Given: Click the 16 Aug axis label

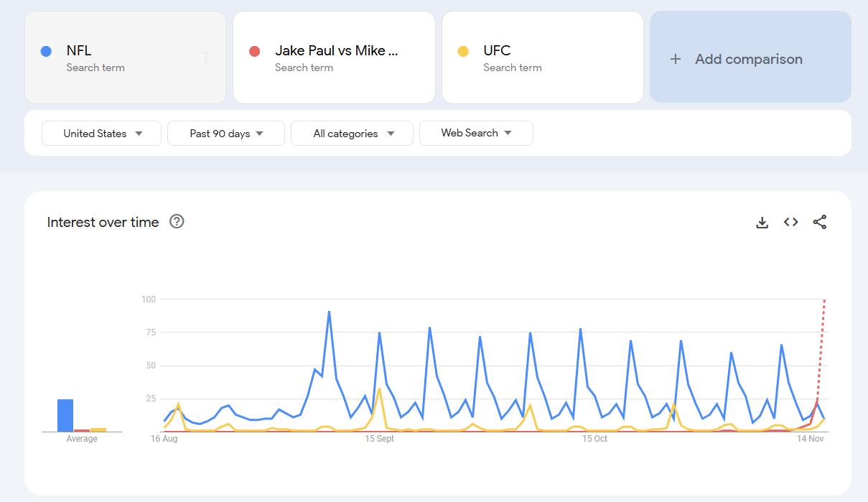Looking at the screenshot, I should [164, 439].
